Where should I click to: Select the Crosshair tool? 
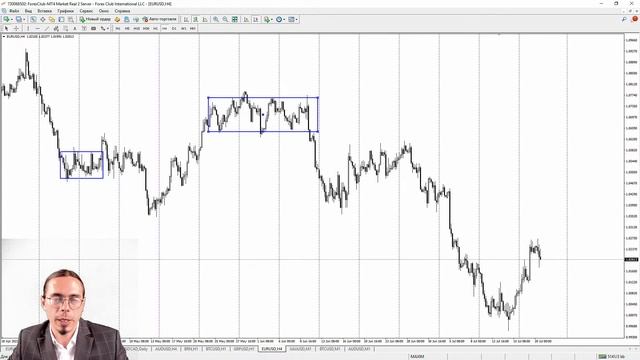pos(16,29)
